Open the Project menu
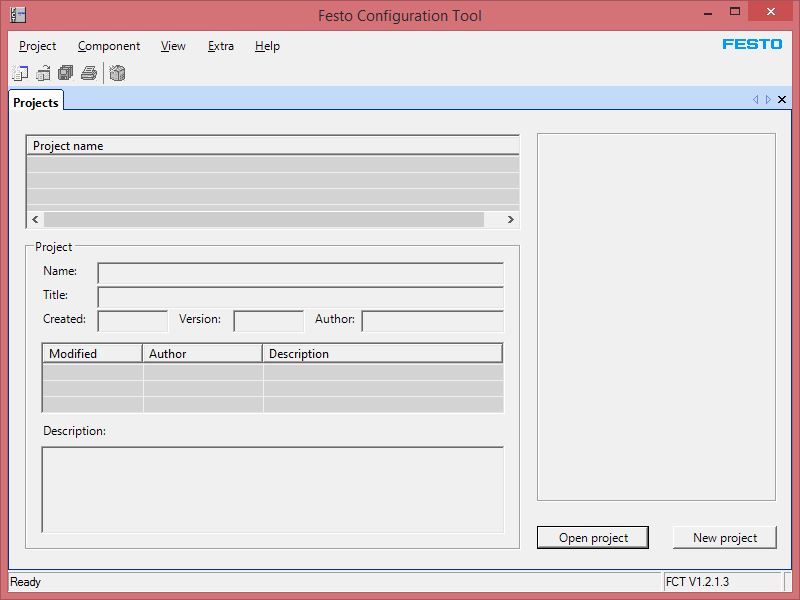 (37, 46)
